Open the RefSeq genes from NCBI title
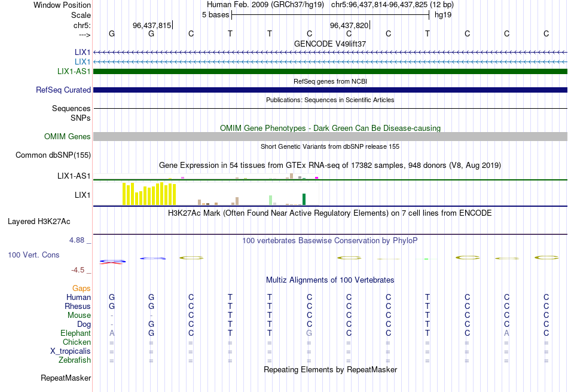The width and height of the screenshot is (568, 392). click(x=330, y=81)
